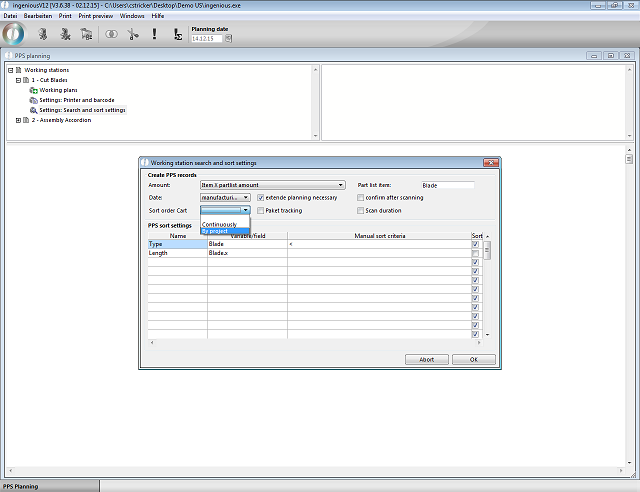Click the Planning date input field
This screenshot has width=640, height=492.
(x=207, y=38)
